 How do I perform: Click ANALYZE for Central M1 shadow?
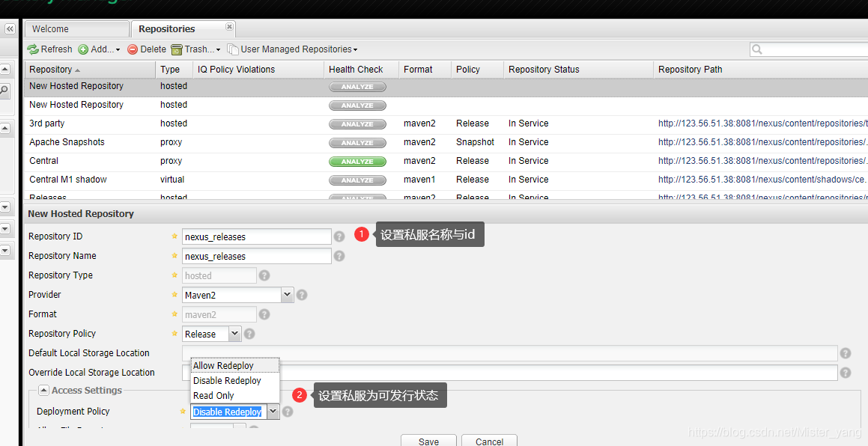pos(357,180)
